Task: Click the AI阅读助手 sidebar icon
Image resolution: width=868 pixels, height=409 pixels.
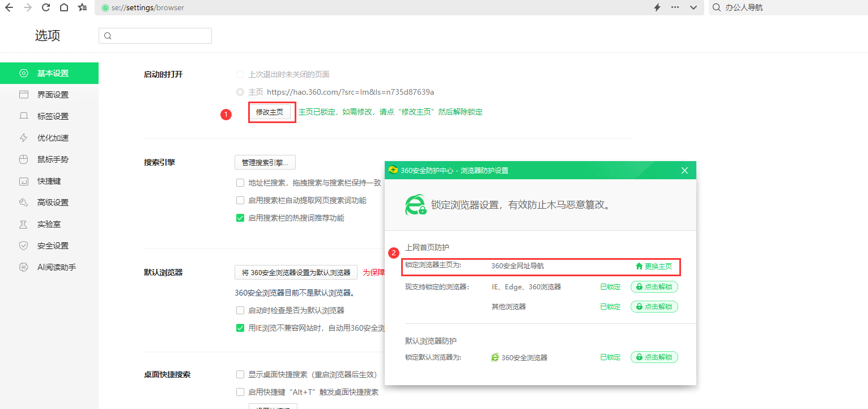Action: 23,267
